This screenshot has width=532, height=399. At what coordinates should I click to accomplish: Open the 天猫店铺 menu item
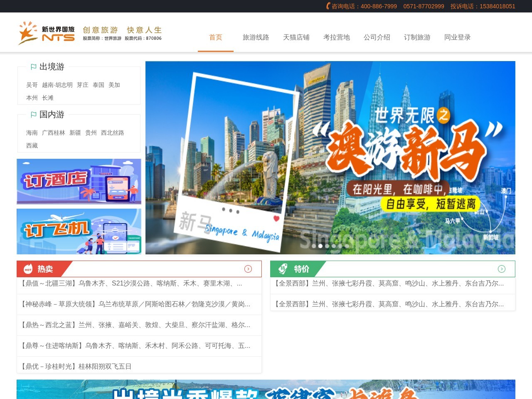tap(296, 37)
